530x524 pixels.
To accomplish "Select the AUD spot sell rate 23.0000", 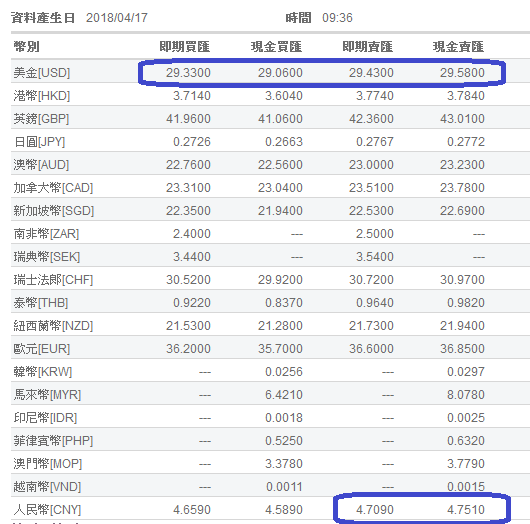I will (371, 165).
